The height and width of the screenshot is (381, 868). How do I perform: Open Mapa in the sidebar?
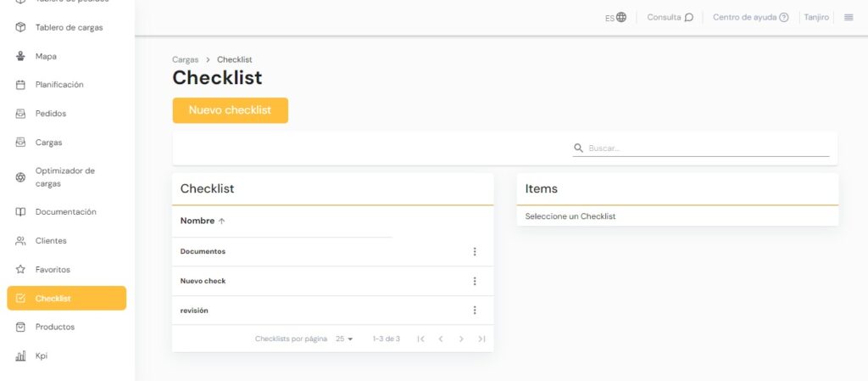point(46,56)
